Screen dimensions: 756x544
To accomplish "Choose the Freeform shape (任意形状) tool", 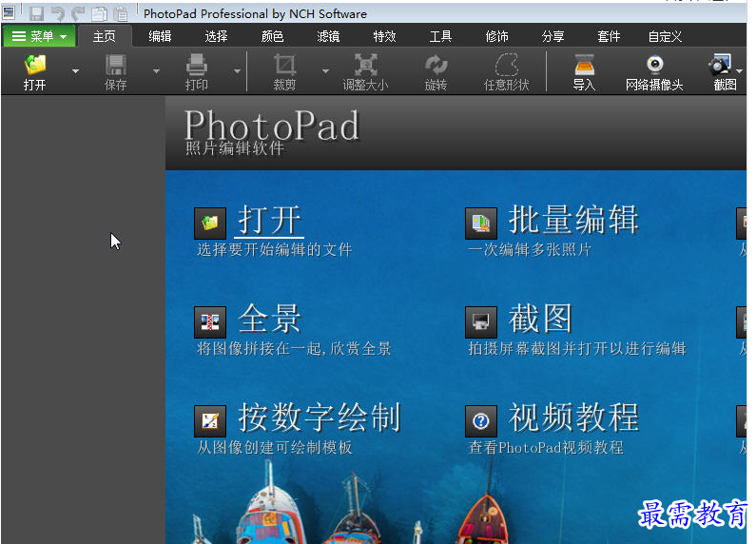I will pos(507,65).
